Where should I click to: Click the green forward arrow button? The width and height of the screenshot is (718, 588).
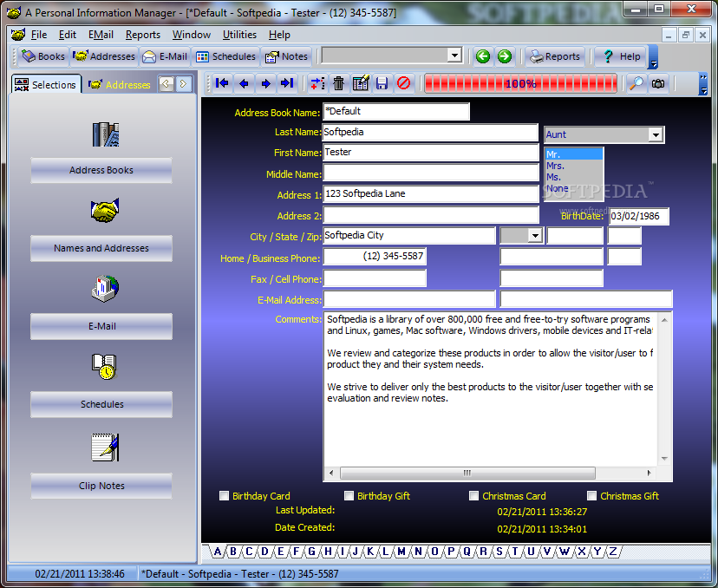tap(505, 56)
